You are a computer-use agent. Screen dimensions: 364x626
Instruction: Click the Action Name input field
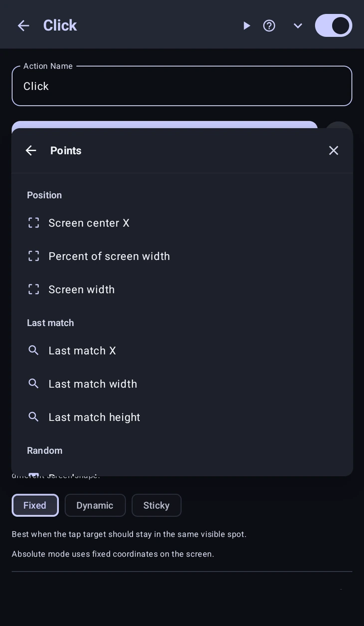[182, 86]
